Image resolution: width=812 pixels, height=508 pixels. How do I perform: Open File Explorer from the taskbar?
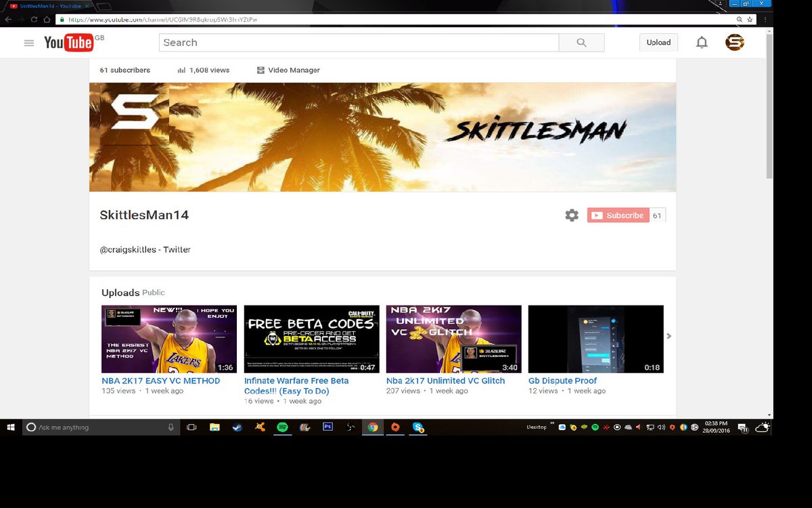[x=215, y=427]
